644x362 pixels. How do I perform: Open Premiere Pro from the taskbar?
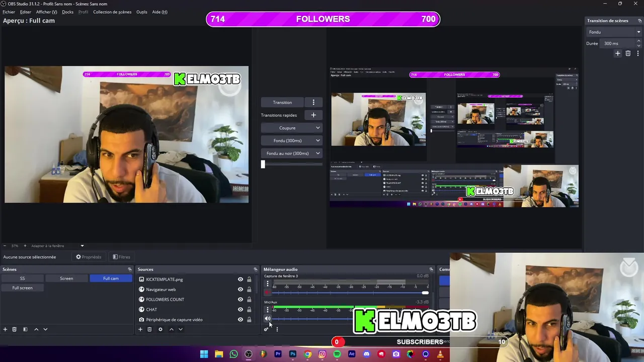(278, 354)
